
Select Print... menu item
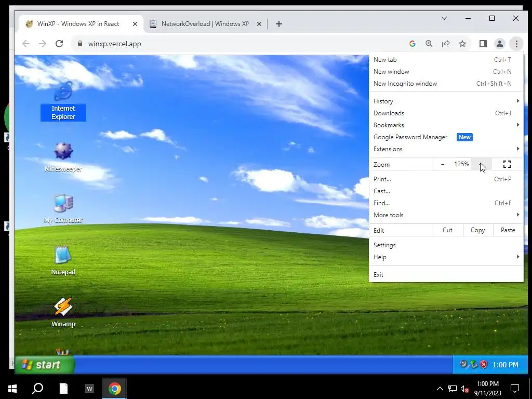coord(446,179)
